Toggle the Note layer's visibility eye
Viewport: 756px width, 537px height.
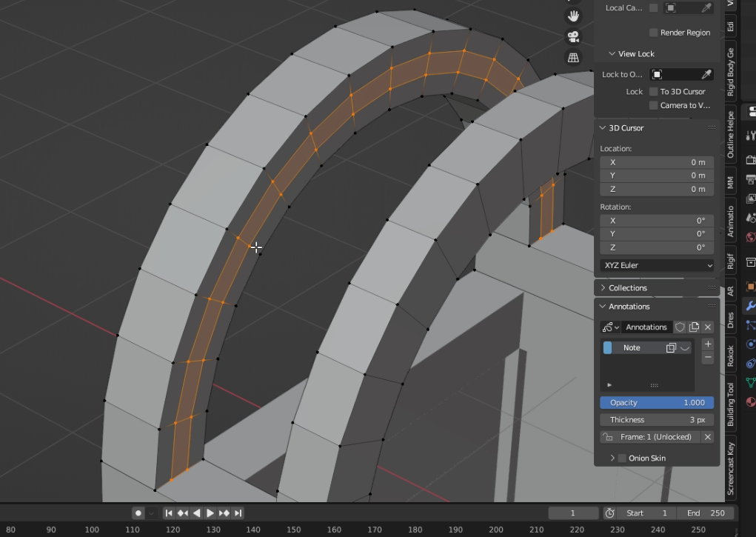pyautogui.click(x=685, y=348)
